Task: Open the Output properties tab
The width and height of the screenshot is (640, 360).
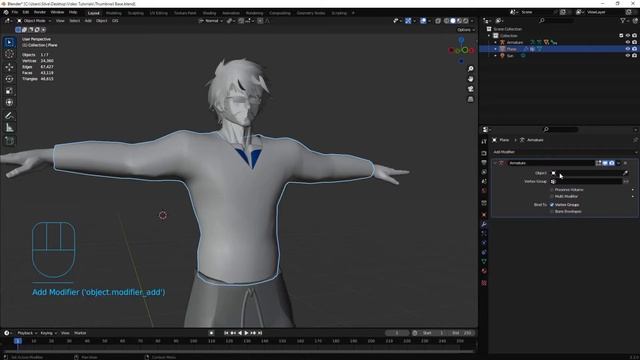Action: 484,162
